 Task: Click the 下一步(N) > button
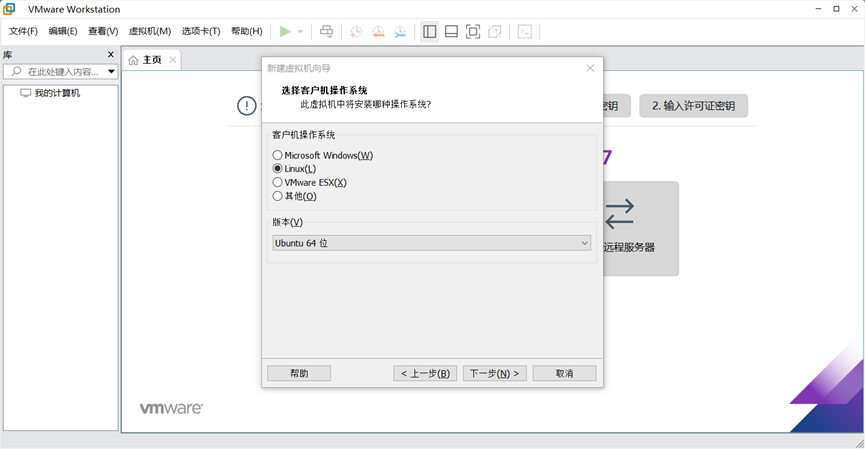[495, 373]
